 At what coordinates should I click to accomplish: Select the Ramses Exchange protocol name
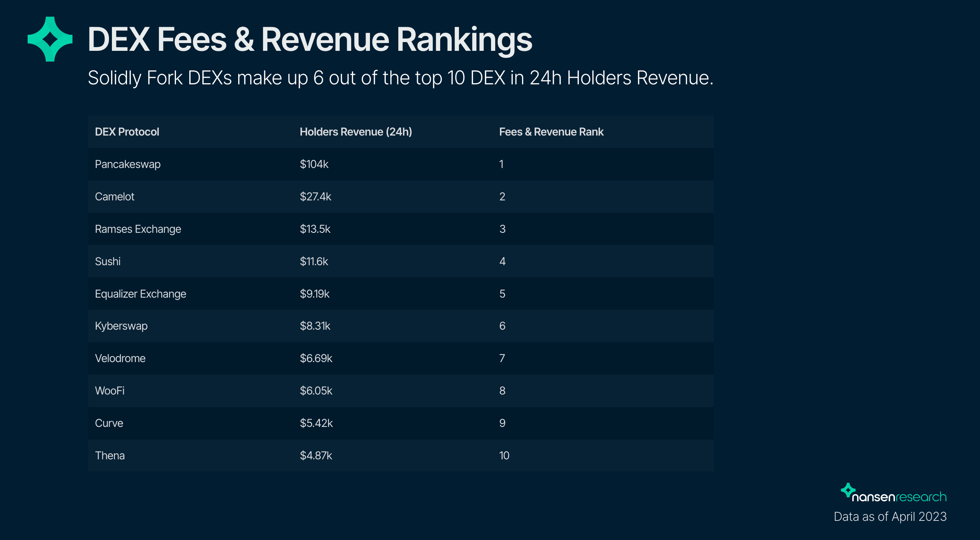tap(138, 229)
